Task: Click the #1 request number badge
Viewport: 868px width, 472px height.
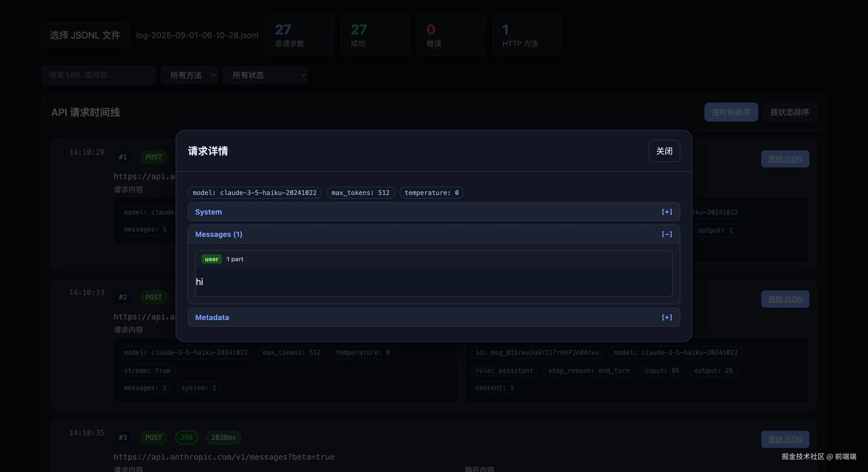Action: [x=123, y=157]
